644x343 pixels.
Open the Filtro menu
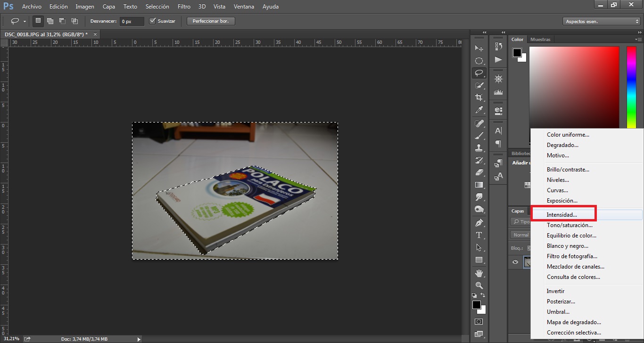coord(184,7)
